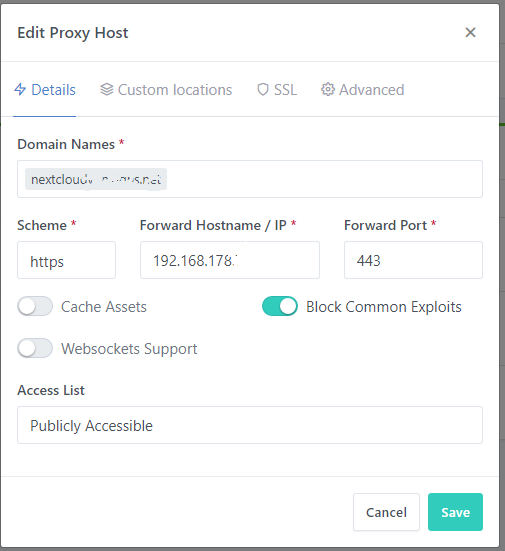Click the lightning bolt Details icon
The image size is (505, 551).
coord(20,89)
